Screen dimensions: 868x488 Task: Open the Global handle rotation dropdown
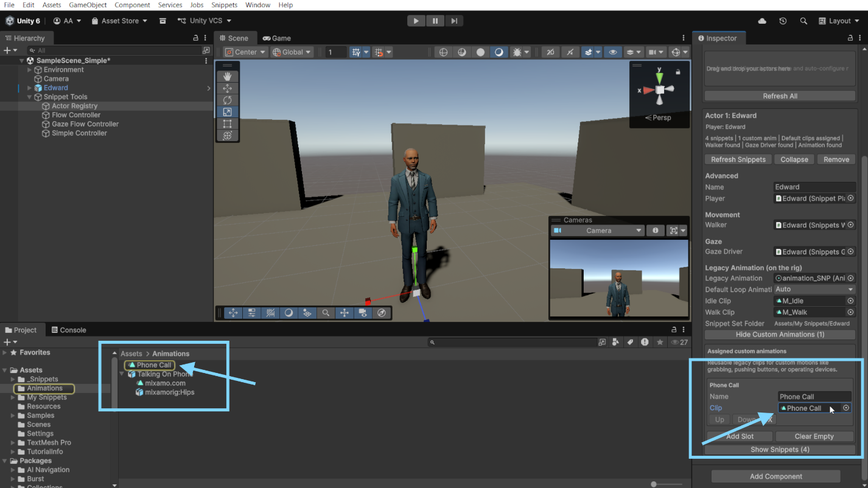(292, 52)
